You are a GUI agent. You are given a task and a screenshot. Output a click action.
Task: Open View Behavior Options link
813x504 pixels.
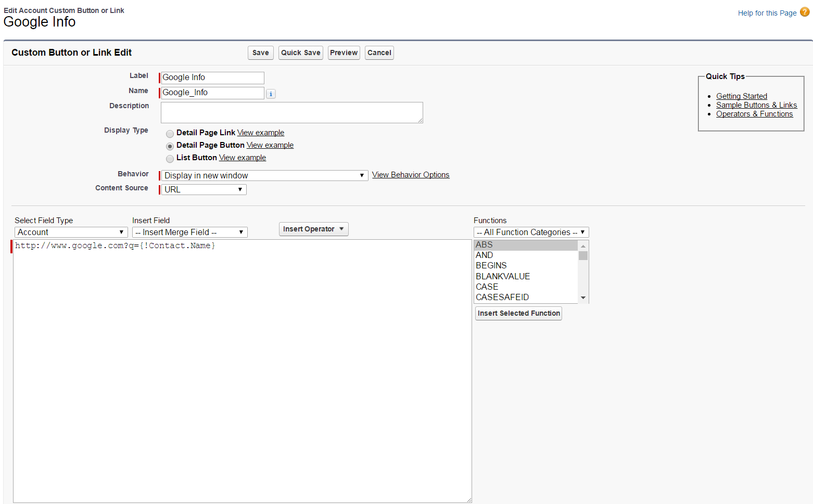[x=411, y=175]
